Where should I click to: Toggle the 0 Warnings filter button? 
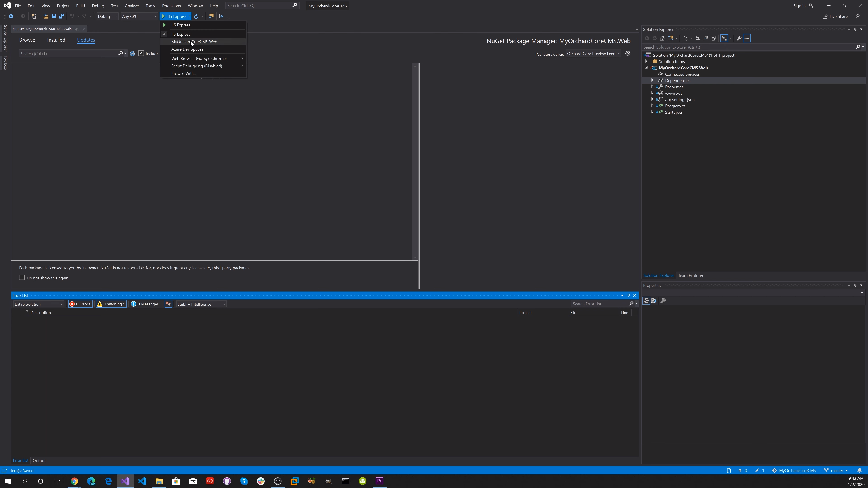click(111, 304)
